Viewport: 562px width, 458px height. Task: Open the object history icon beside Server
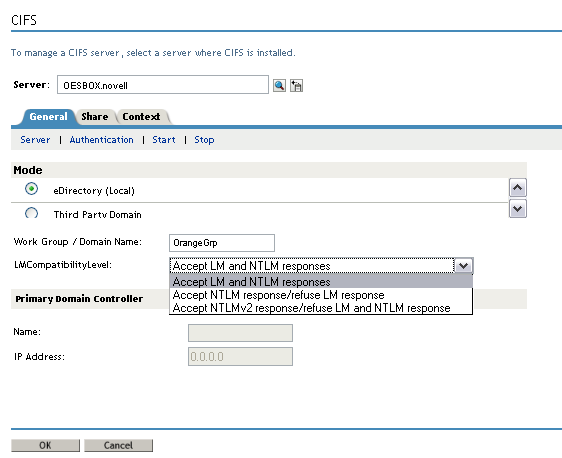pos(296,86)
